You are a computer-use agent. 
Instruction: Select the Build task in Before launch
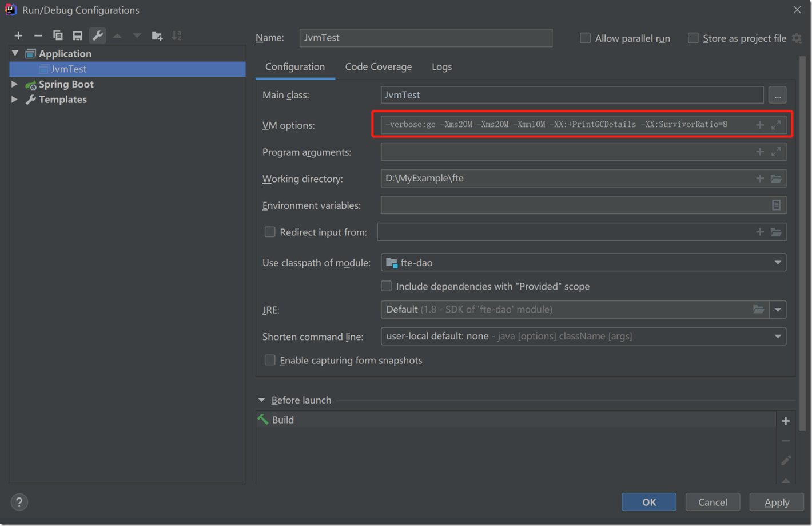(516, 420)
